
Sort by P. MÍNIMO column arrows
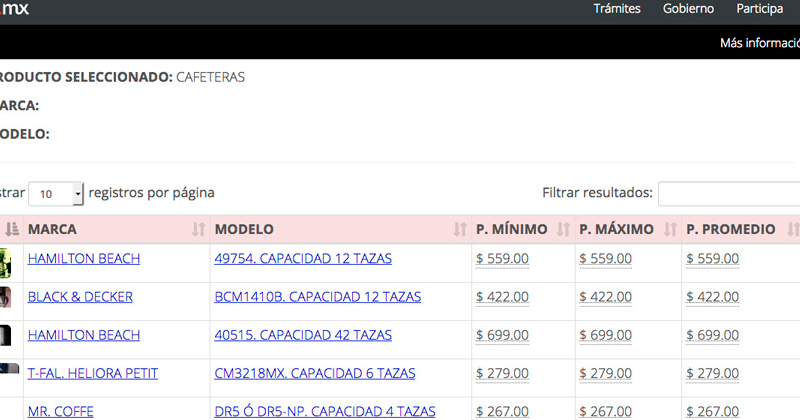pos(563,230)
